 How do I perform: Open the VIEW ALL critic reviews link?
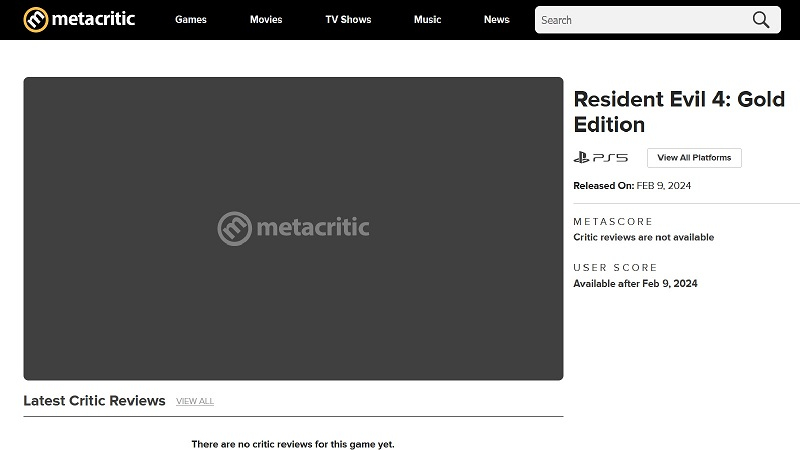[195, 401]
